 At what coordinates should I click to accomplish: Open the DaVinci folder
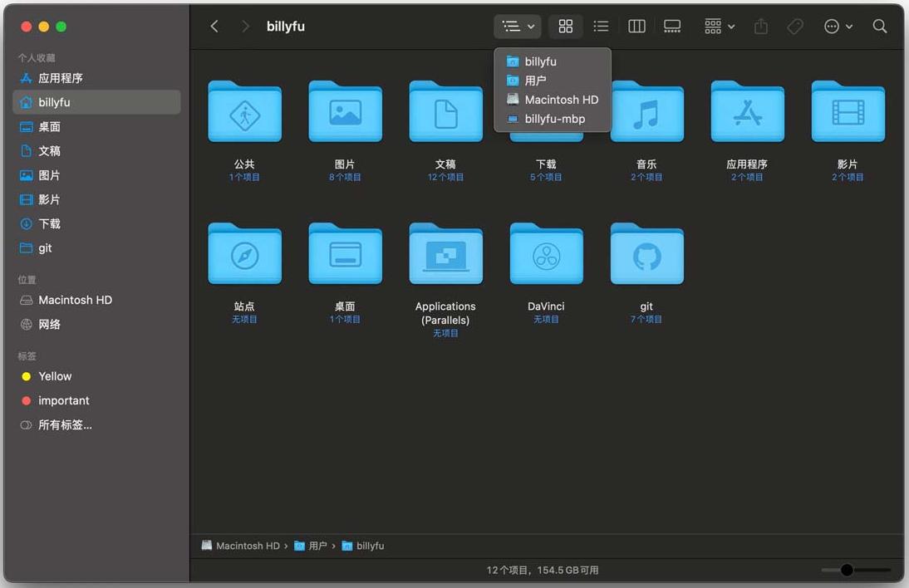click(546, 256)
